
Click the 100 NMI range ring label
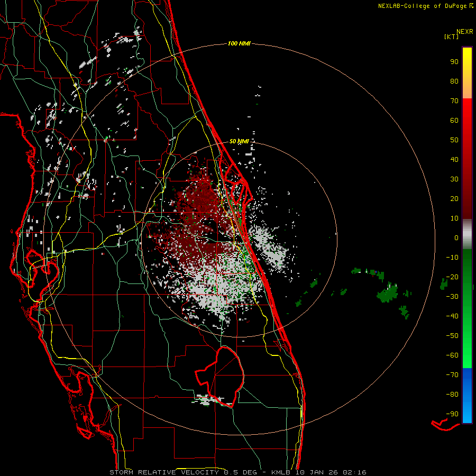239,44
